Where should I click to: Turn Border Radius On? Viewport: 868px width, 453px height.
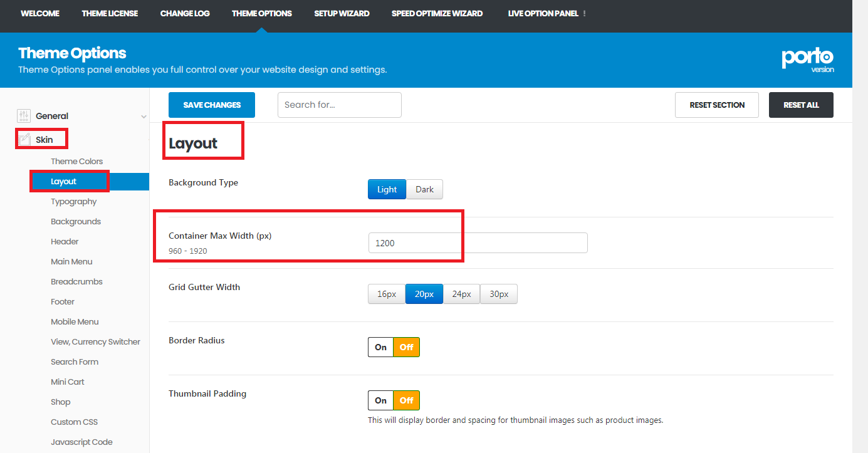point(381,347)
